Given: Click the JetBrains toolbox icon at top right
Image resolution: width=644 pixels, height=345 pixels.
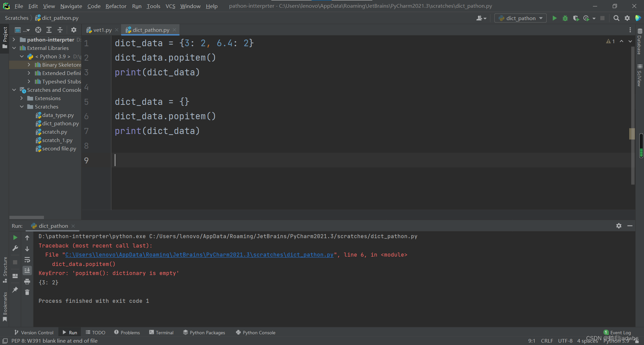Looking at the screenshot, I should pos(638,18).
